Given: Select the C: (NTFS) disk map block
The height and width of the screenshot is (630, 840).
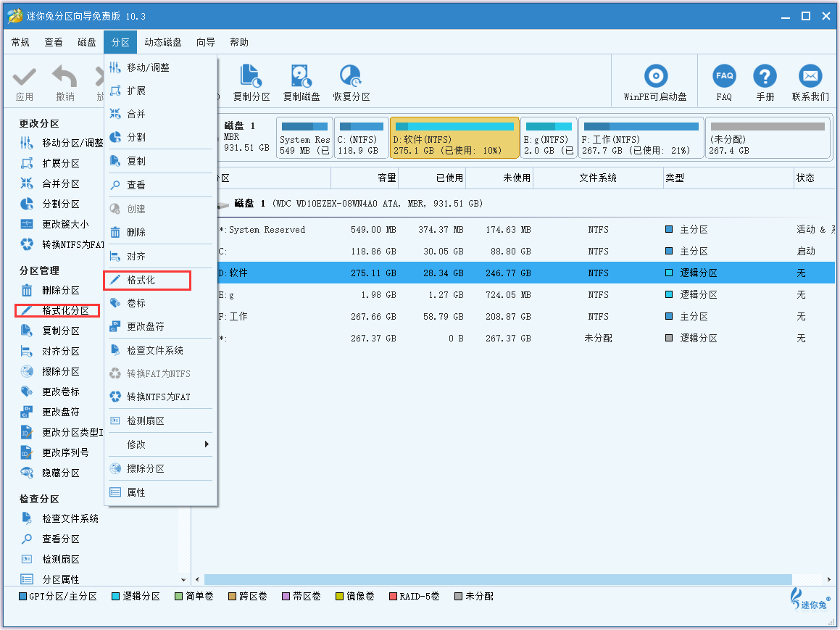Looking at the screenshot, I should tap(361, 138).
